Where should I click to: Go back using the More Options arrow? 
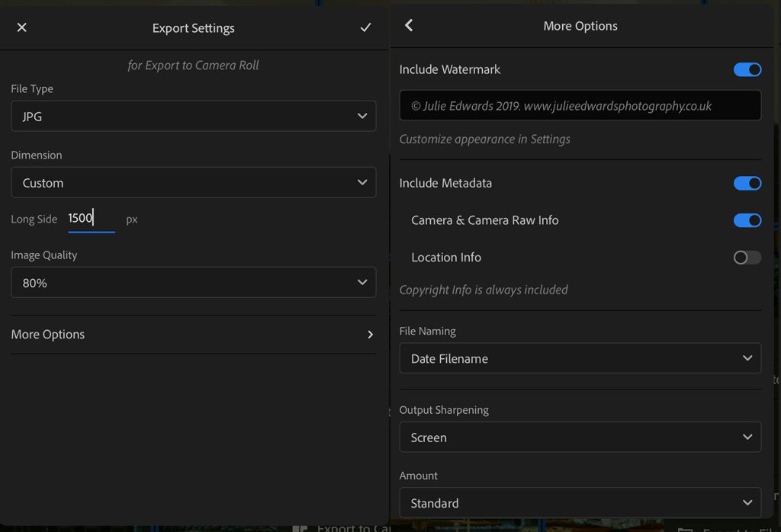(x=409, y=26)
